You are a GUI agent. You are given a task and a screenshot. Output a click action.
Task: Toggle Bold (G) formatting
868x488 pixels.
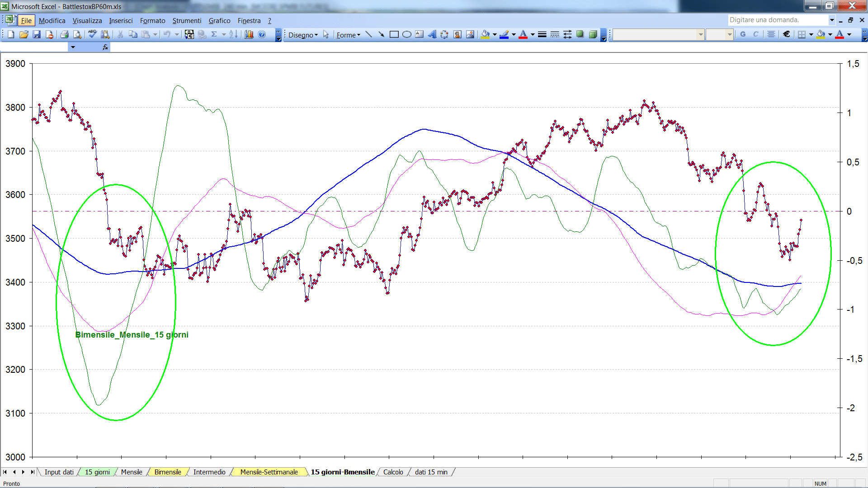click(743, 34)
